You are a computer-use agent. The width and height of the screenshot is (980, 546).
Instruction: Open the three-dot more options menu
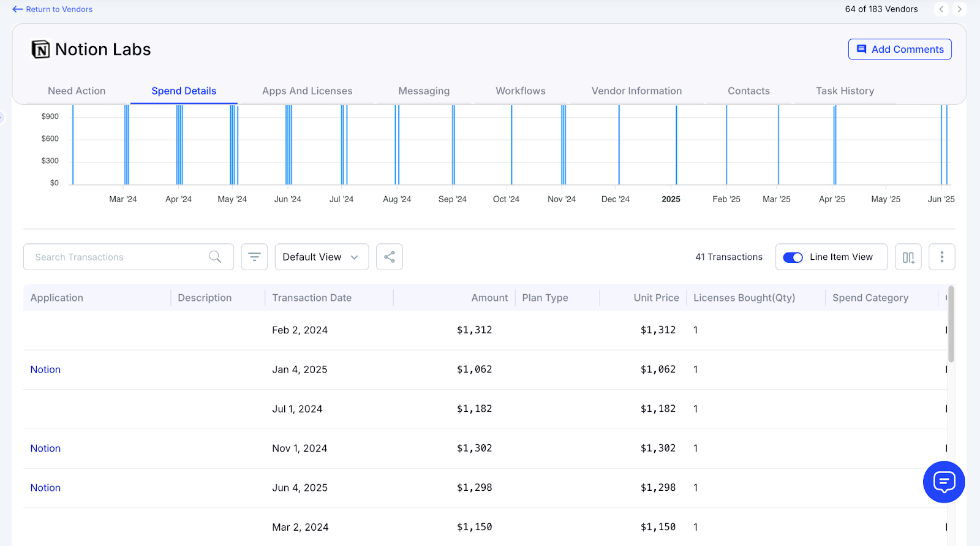click(x=942, y=257)
